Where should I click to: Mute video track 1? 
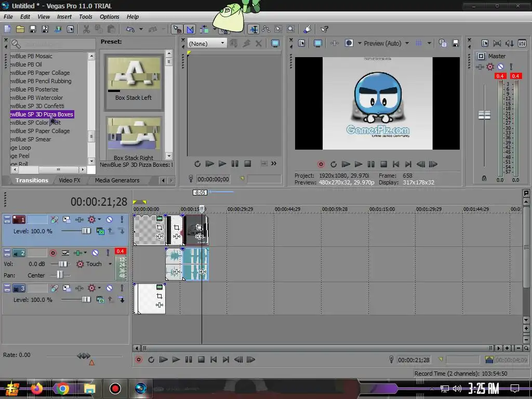(109, 220)
